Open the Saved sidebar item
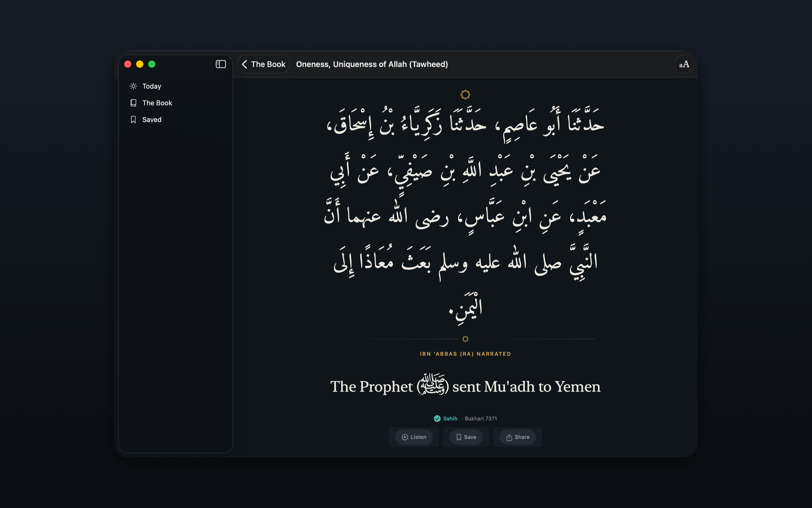Screen dimensions: 812x508 pyautogui.click(x=175, y=120)
